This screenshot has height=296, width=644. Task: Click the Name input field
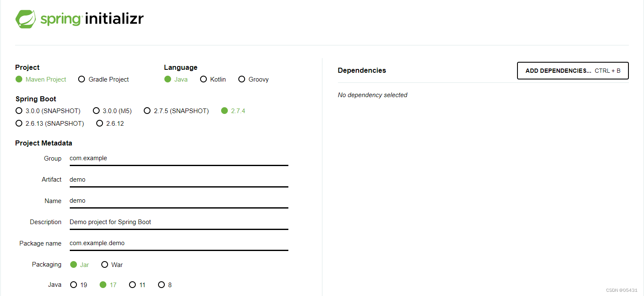pos(179,201)
